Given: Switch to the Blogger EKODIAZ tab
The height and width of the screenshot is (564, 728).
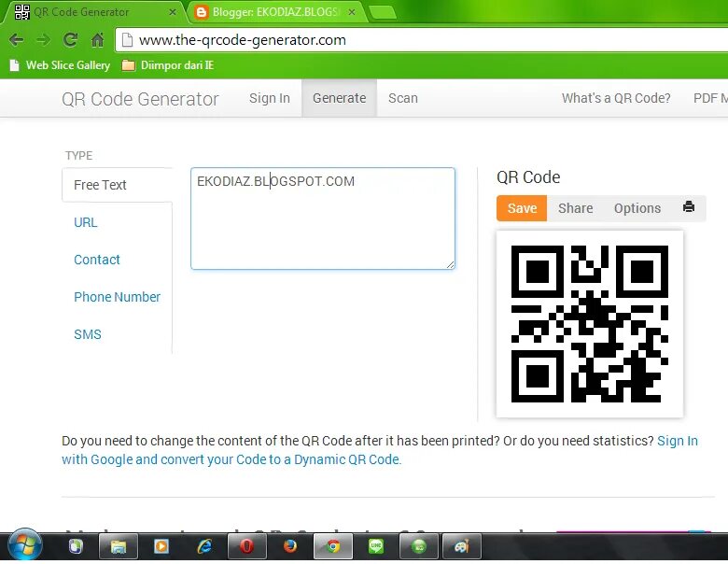Looking at the screenshot, I should [x=276, y=12].
